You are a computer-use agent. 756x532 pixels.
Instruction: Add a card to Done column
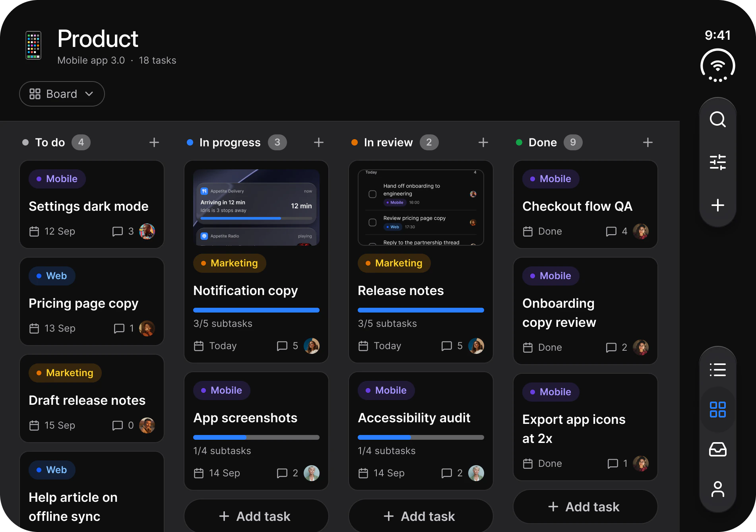(648, 142)
